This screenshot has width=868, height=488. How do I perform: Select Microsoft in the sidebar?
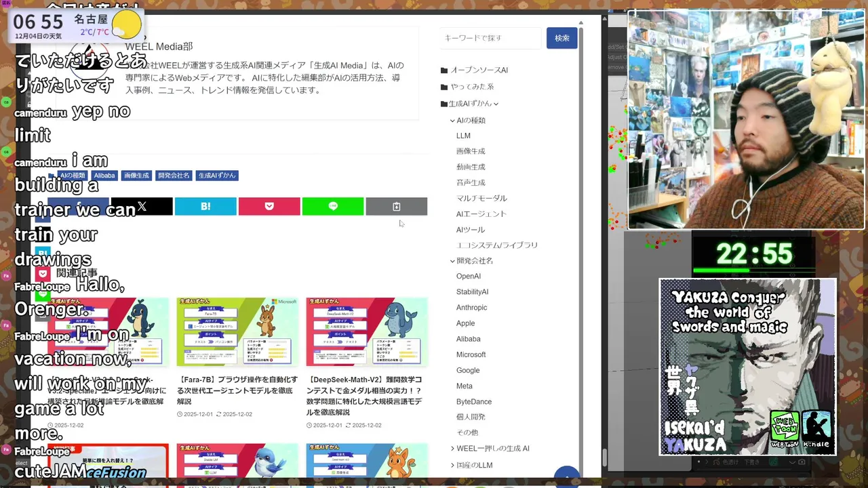click(x=471, y=354)
